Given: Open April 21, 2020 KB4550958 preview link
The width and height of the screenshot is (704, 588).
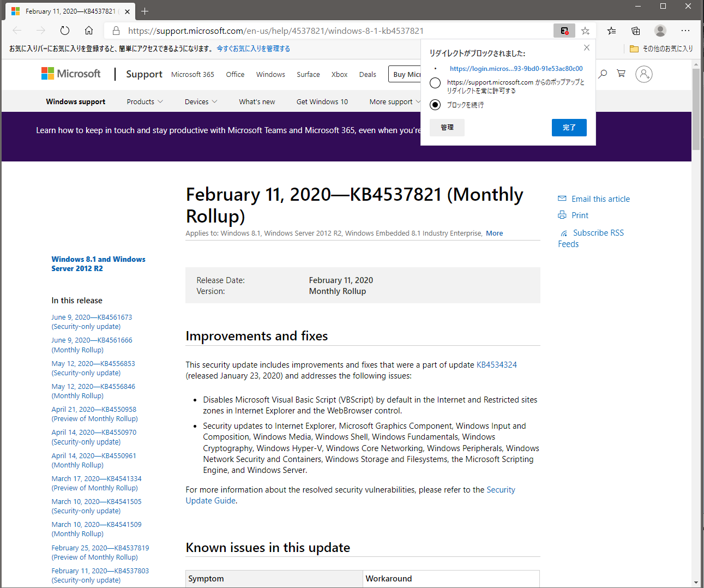Looking at the screenshot, I should click(x=95, y=414).
